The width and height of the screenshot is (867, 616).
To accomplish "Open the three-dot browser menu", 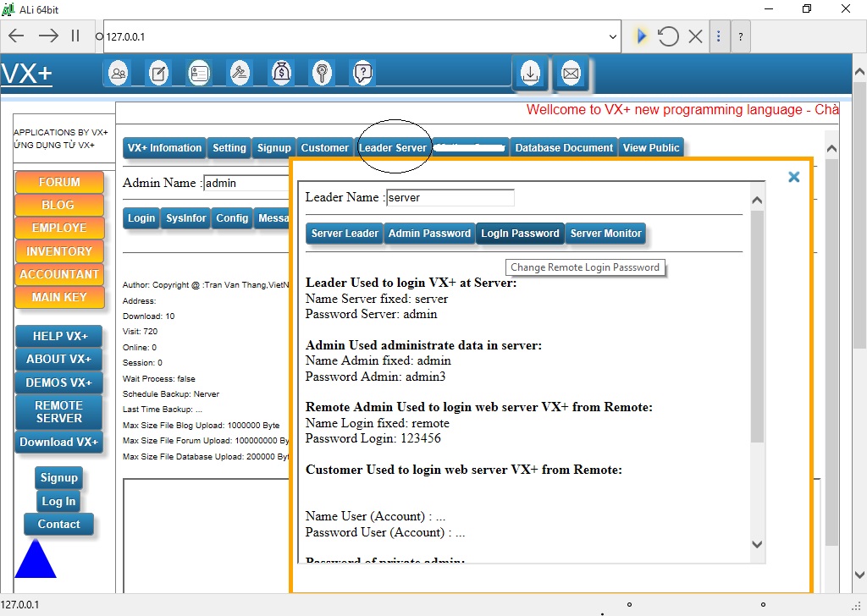I will (719, 36).
